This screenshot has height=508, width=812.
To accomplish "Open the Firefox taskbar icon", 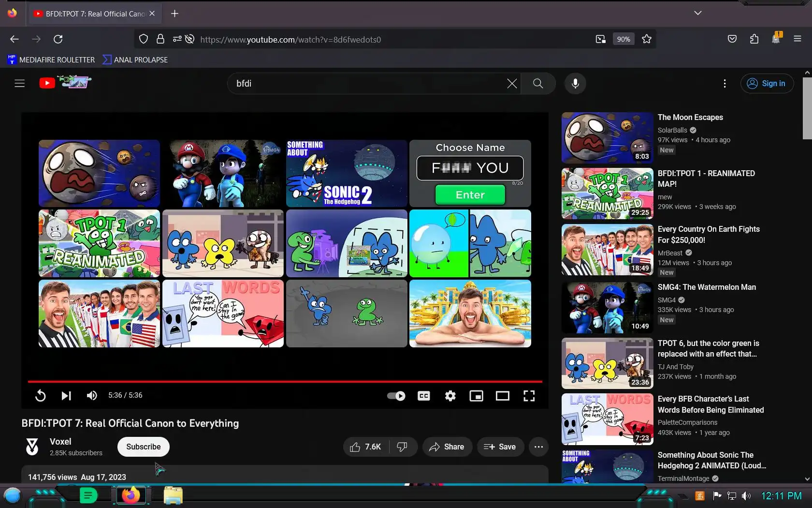I will 130,495.
